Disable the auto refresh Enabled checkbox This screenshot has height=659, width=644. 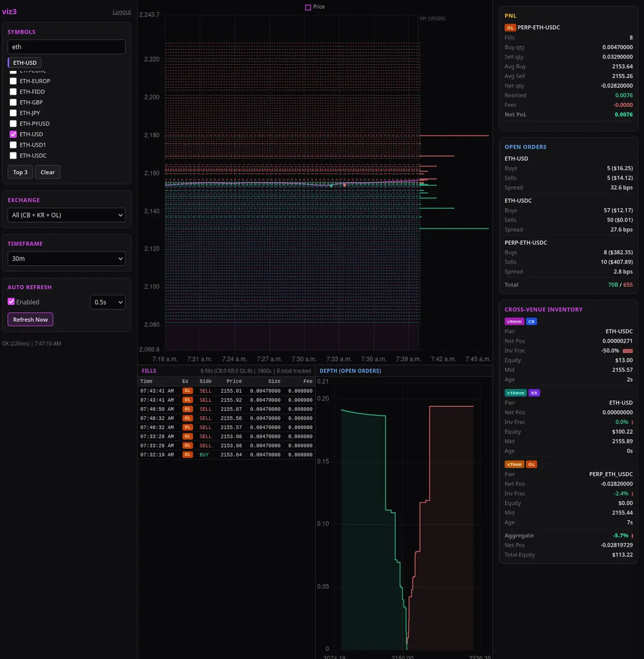(x=11, y=301)
